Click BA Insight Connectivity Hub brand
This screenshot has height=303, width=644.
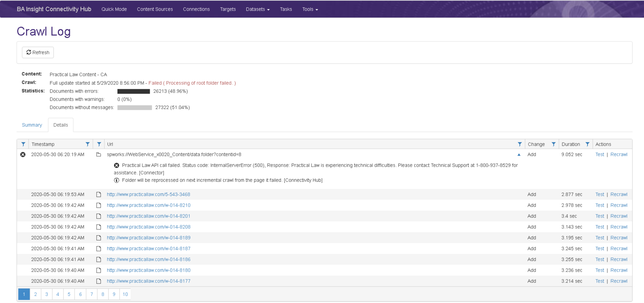coord(54,9)
